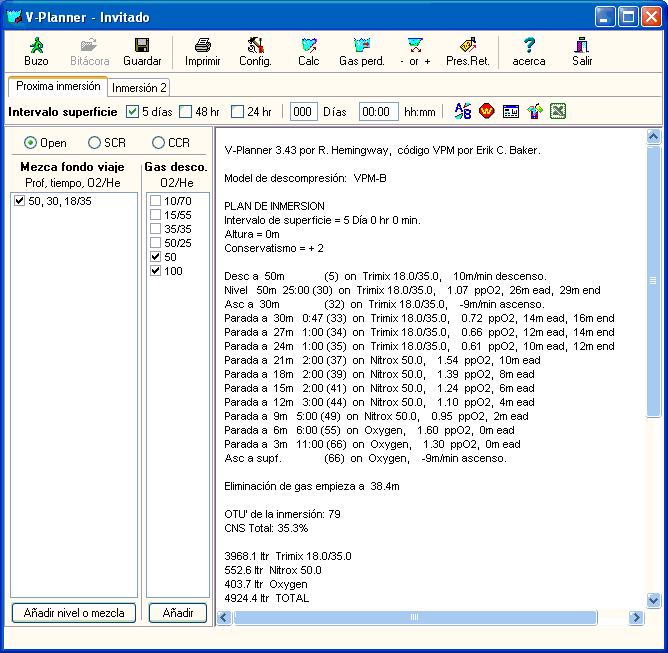Uncheck the 50 deco gas

tap(155, 257)
